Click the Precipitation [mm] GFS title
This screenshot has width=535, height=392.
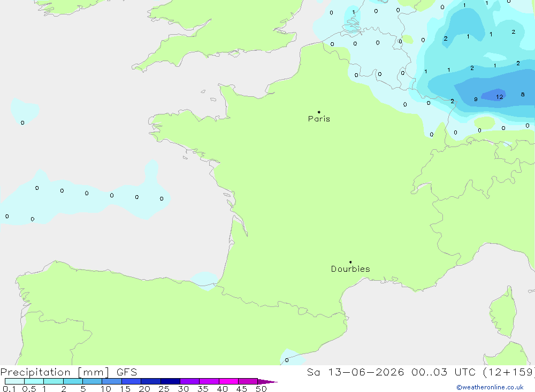pyautogui.click(x=68, y=372)
